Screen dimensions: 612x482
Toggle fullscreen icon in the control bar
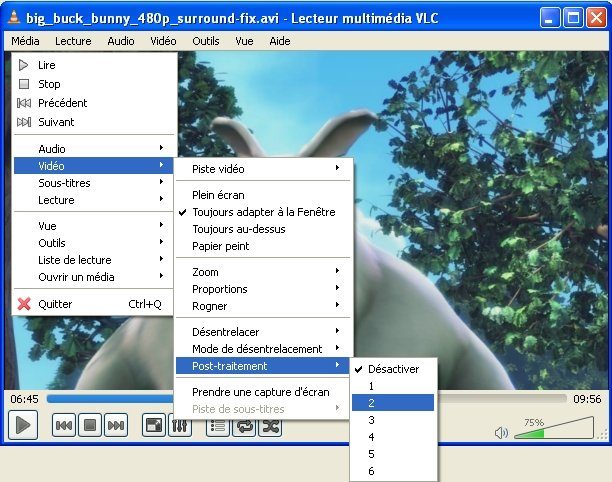click(x=154, y=425)
